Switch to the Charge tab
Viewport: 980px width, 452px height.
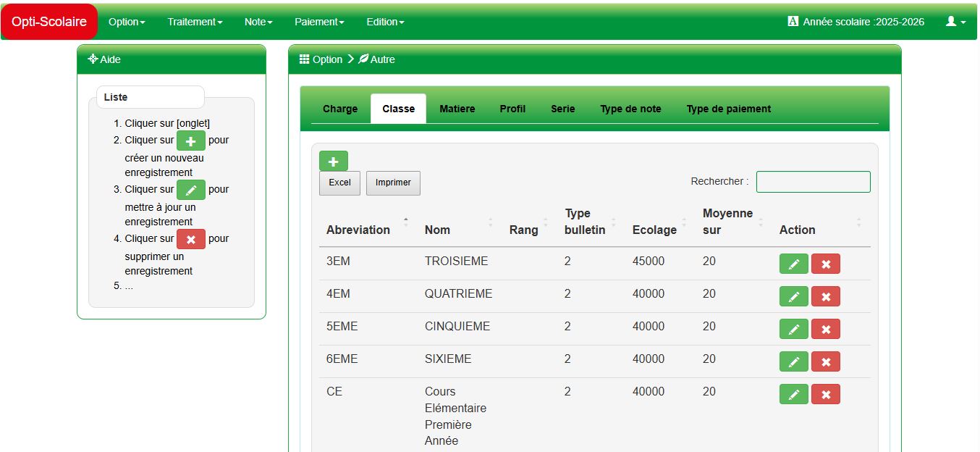(340, 109)
